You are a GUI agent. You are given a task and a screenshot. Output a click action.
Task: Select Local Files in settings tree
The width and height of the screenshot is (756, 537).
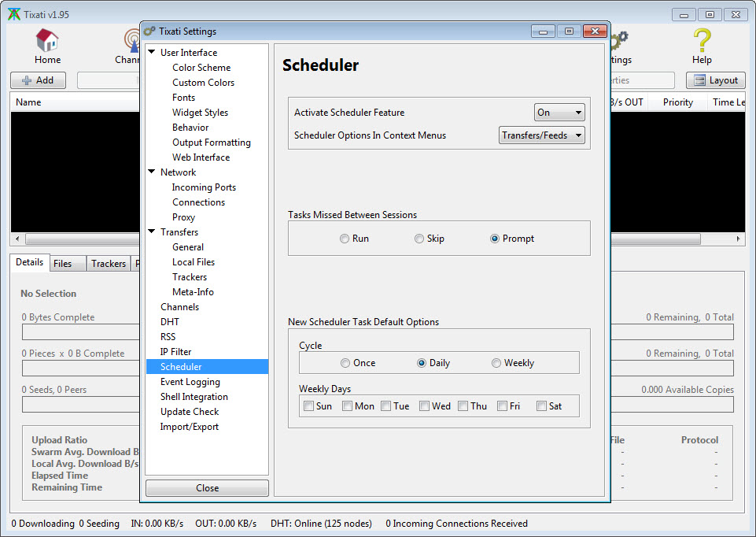coord(194,262)
